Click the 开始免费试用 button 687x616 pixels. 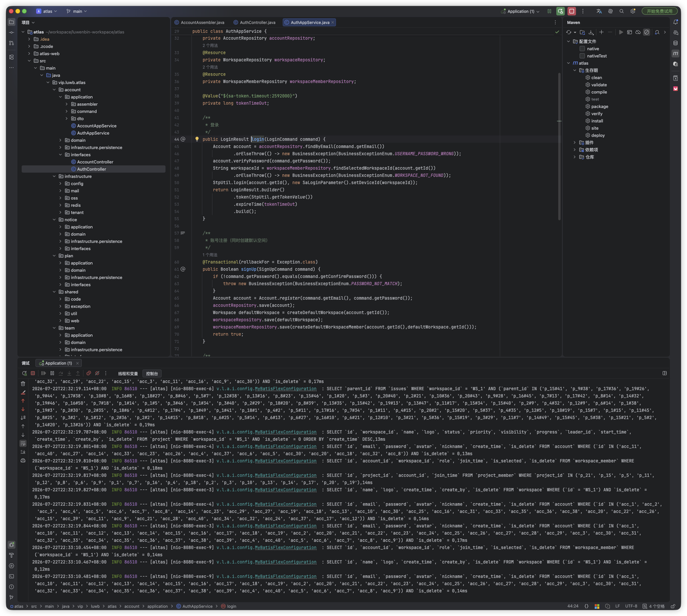(x=659, y=11)
